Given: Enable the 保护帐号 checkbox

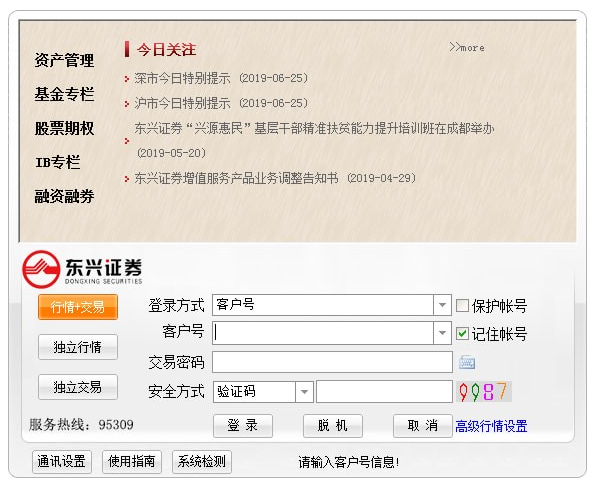Looking at the screenshot, I should point(462,305).
